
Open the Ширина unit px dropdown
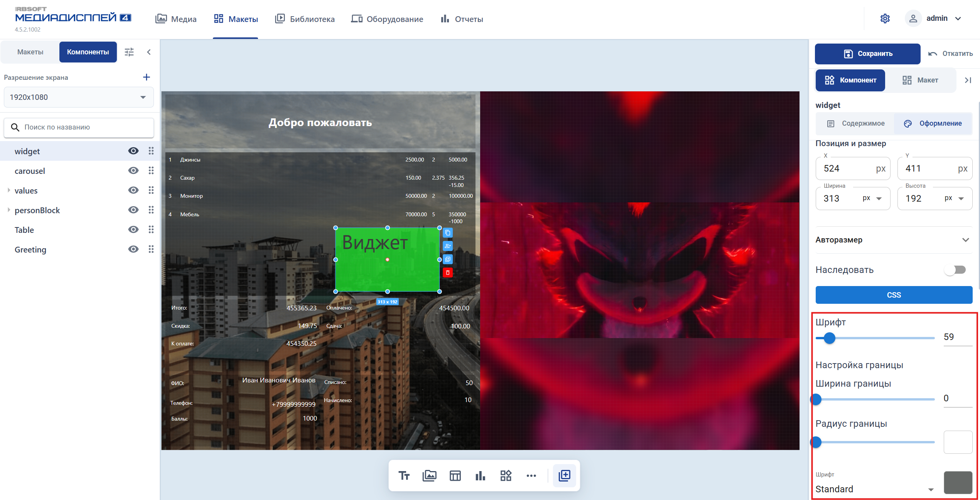(873, 198)
